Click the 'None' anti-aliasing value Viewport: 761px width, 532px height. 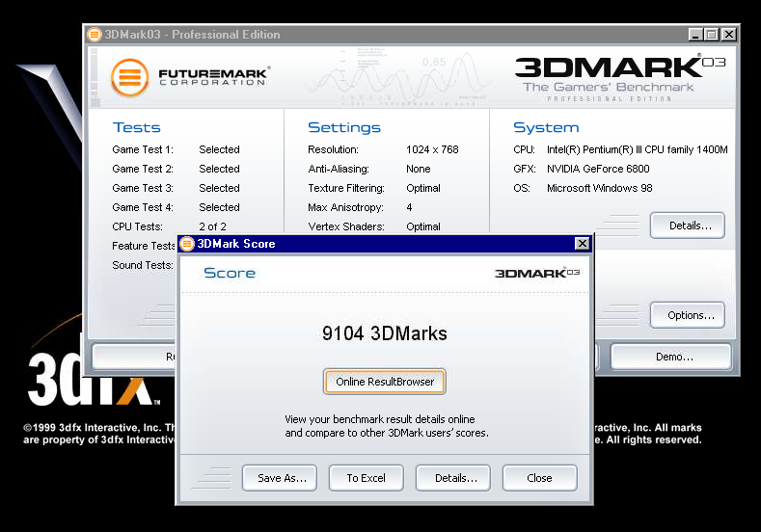(x=419, y=169)
